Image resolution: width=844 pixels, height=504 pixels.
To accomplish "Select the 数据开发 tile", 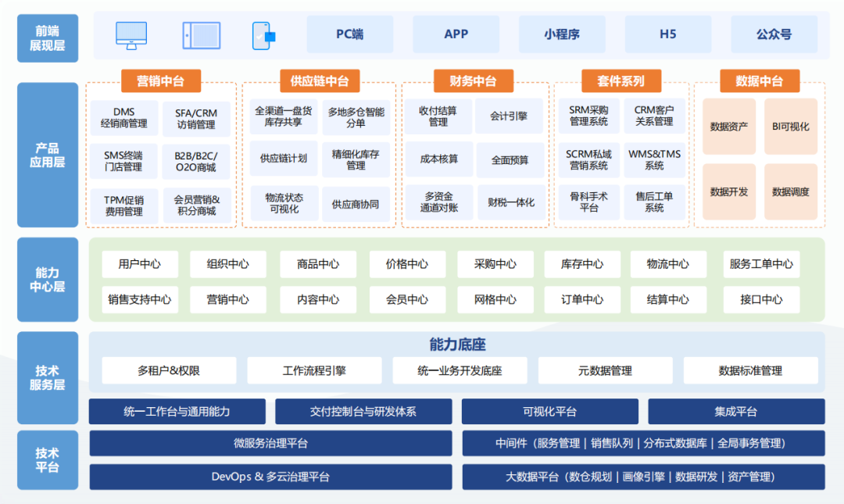I will tap(729, 191).
